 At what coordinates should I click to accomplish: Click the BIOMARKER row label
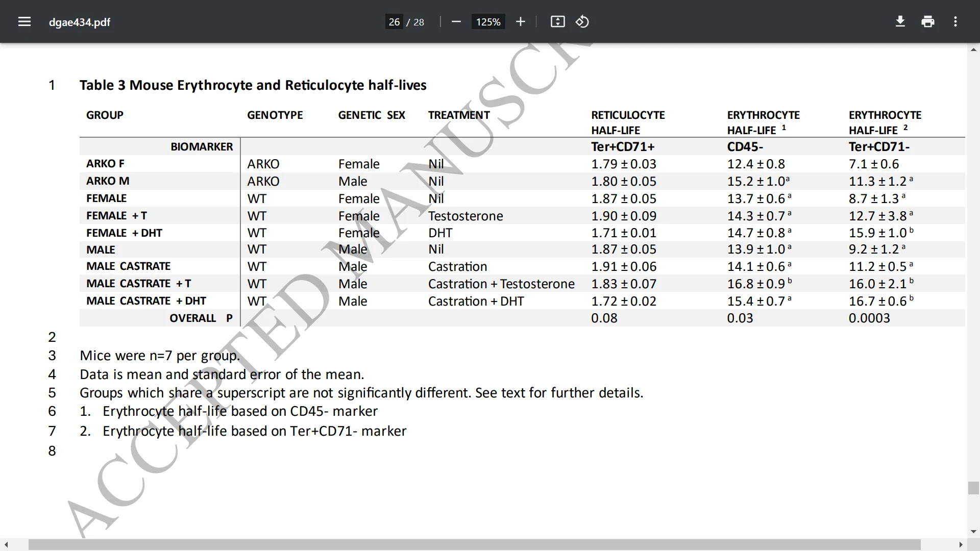pos(202,147)
